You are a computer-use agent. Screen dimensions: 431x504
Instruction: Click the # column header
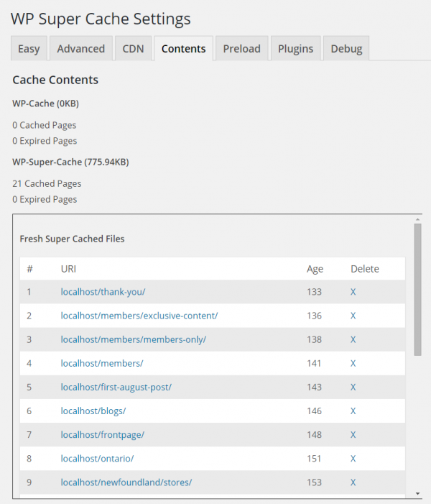click(x=29, y=269)
